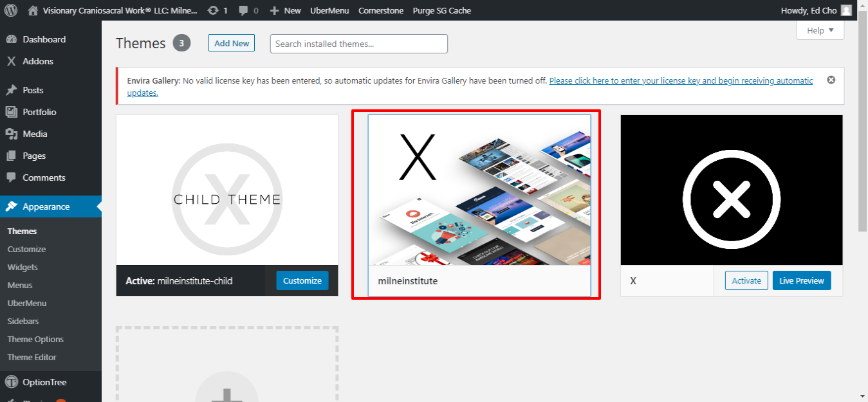
Task: Open UberMenu in the admin bar
Action: point(329,10)
